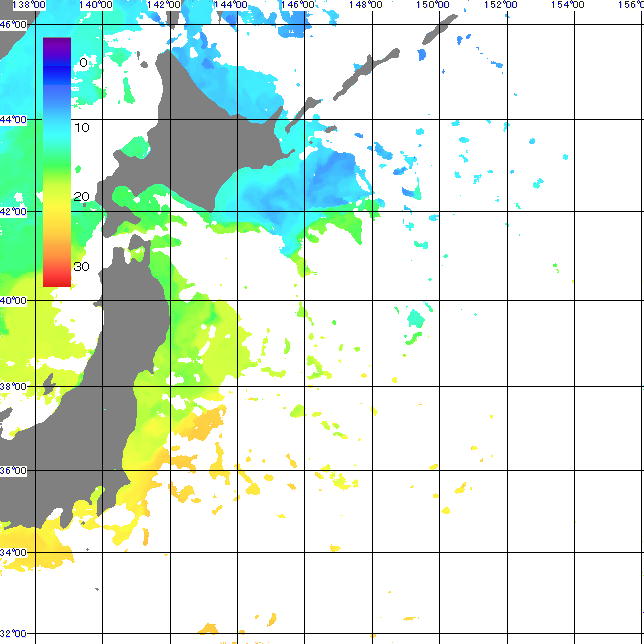Click the 144°00 longitude label
The image size is (644, 644).
click(231, 5)
